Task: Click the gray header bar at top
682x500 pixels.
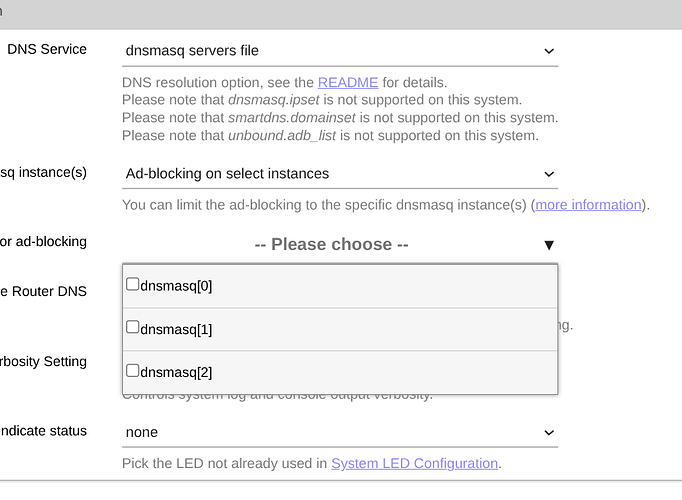Action: coord(340,13)
